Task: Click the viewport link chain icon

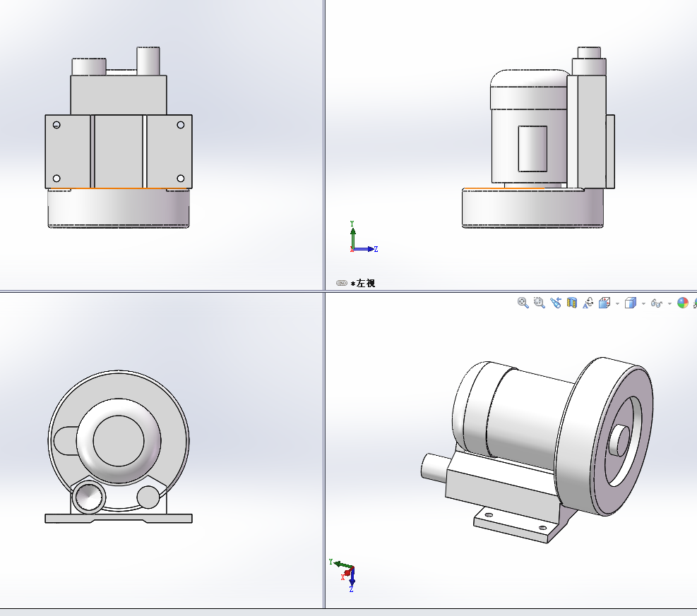Action: tap(341, 283)
